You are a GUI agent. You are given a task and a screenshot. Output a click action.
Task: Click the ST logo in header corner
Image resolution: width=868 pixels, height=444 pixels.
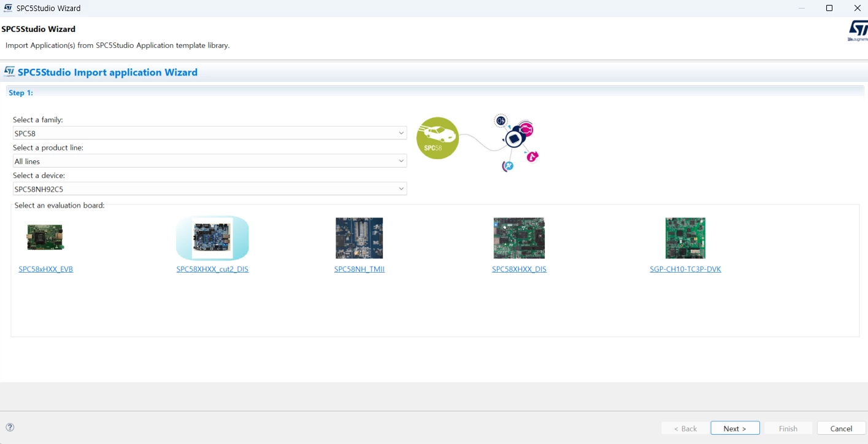[x=858, y=31]
